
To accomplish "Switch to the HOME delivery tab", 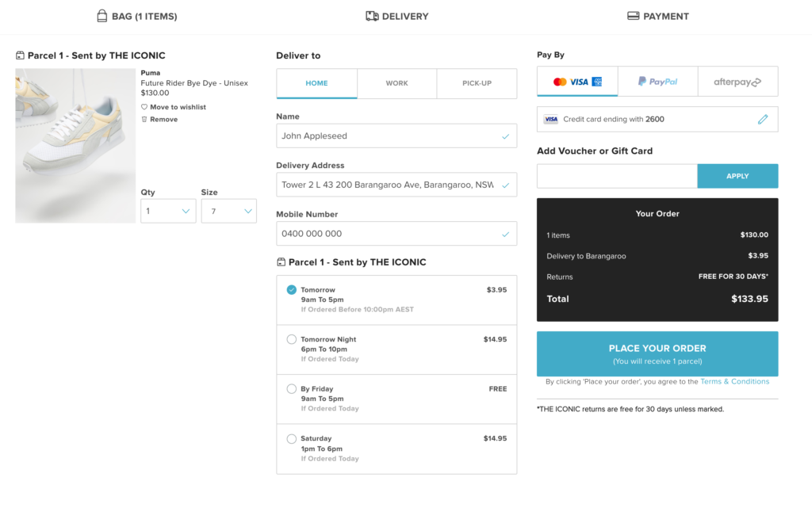I will pos(316,83).
